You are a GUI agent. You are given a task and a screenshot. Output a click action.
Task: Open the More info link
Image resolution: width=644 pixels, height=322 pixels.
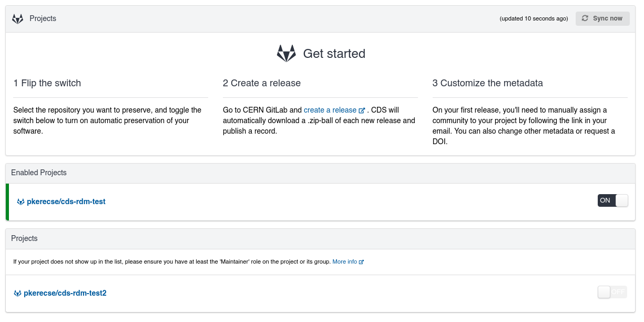tap(344, 261)
